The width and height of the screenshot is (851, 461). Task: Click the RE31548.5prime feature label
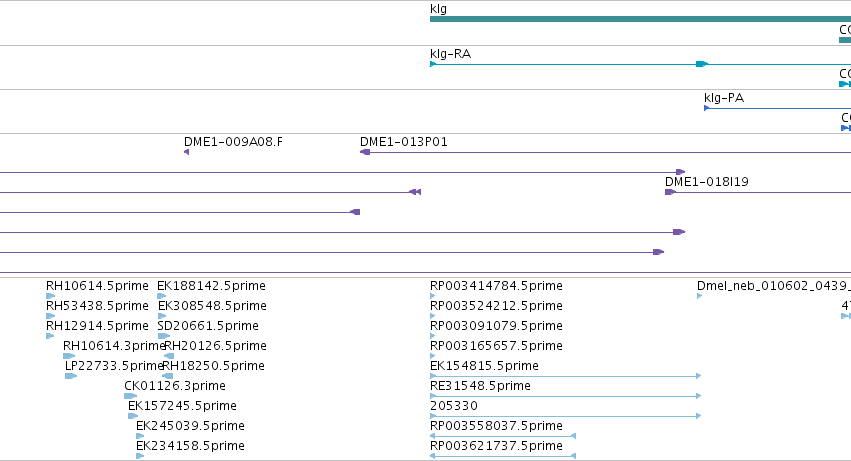[480, 386]
